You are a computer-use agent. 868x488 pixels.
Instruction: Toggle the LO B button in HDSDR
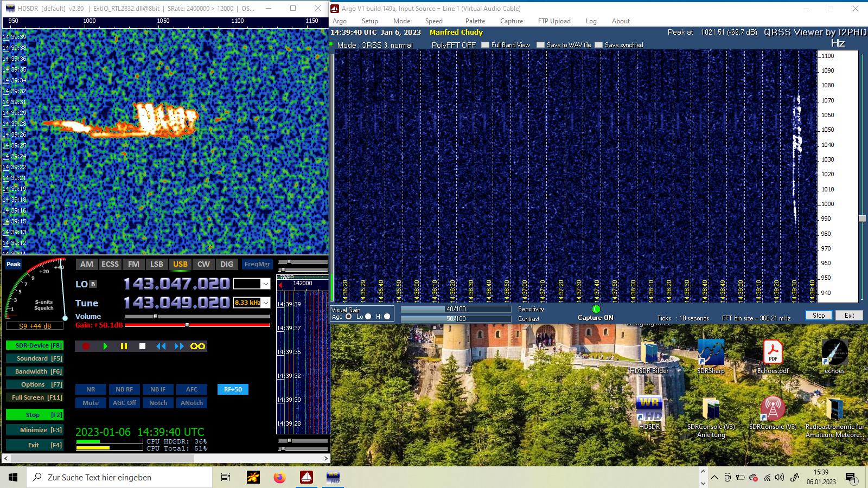(x=93, y=284)
